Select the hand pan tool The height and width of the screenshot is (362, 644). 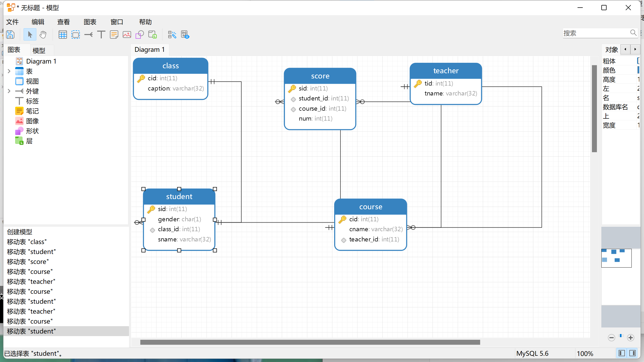(43, 35)
